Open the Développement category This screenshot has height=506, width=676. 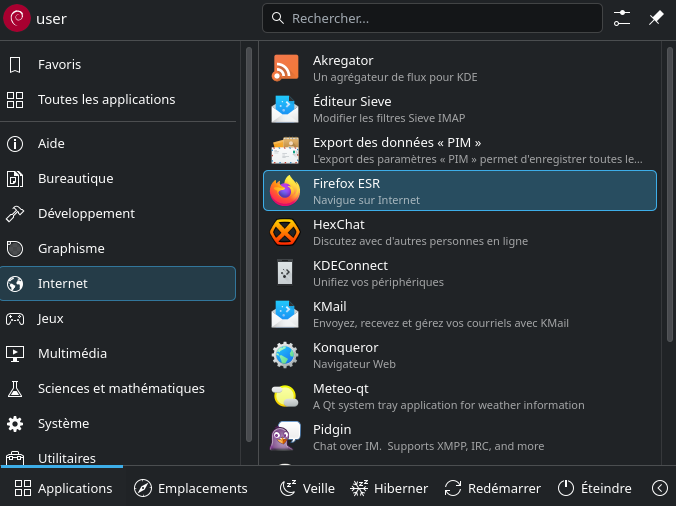118,214
